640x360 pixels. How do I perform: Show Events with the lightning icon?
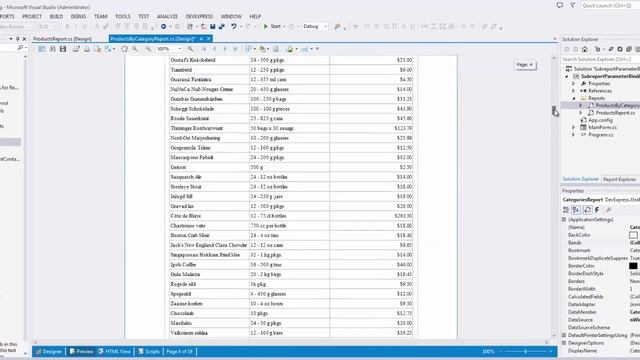(597, 210)
